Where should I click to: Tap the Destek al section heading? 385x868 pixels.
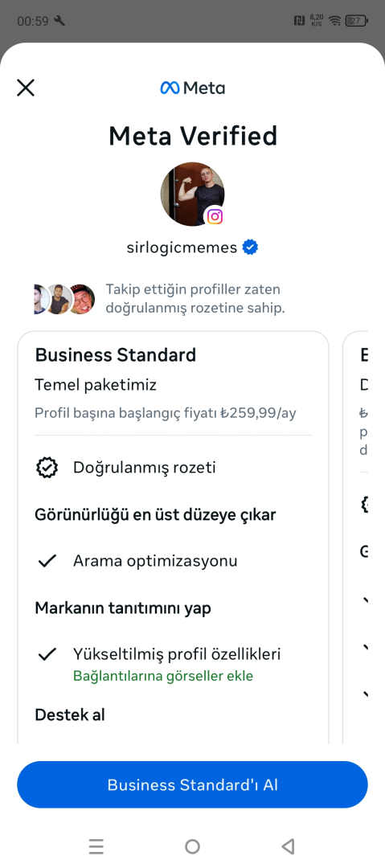(70, 714)
